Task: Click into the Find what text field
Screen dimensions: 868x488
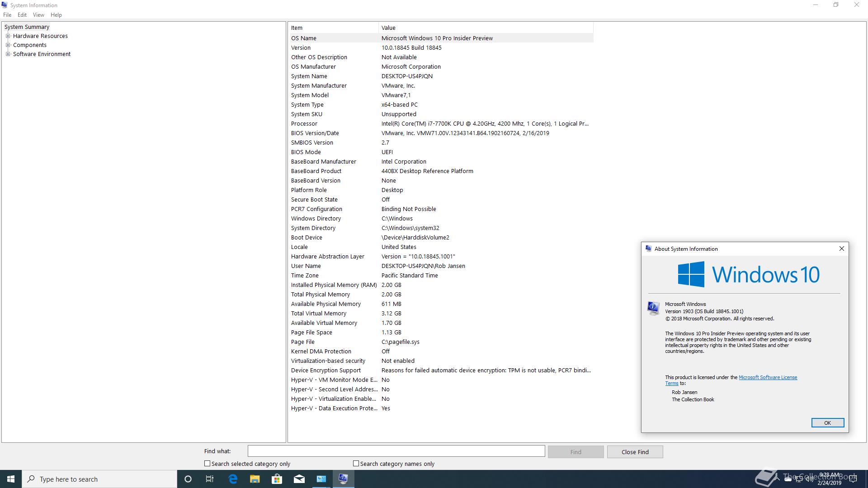Action: 396,451
